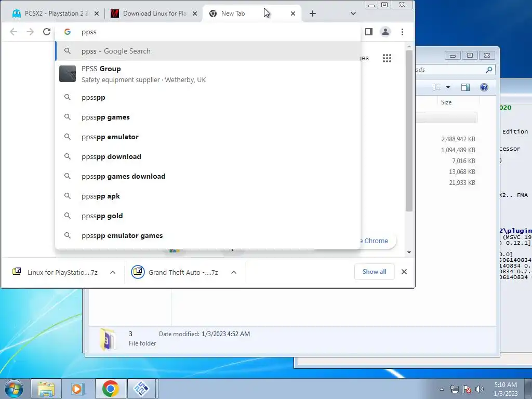
Task: Show hidden tray icons arrow
Action: (442, 389)
